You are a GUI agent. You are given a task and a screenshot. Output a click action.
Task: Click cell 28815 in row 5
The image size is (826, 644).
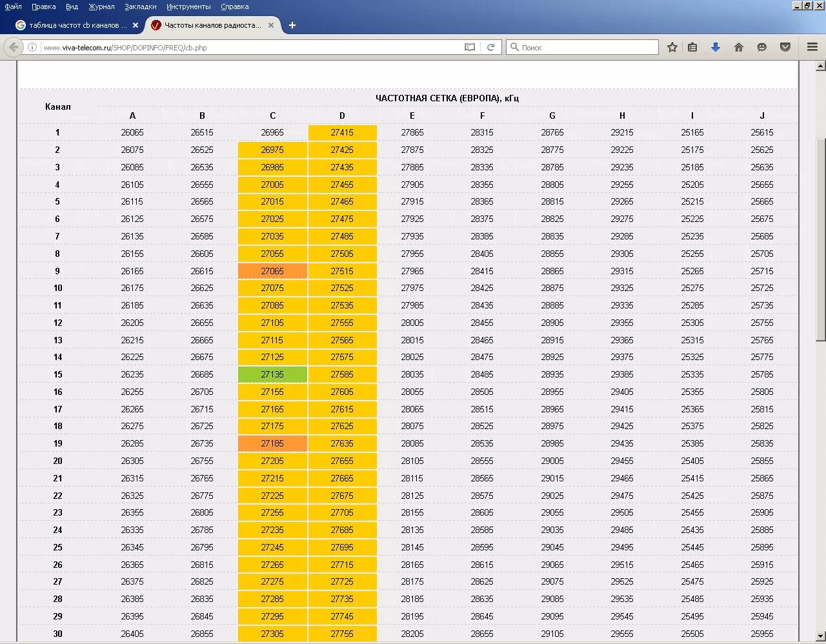[552, 201]
